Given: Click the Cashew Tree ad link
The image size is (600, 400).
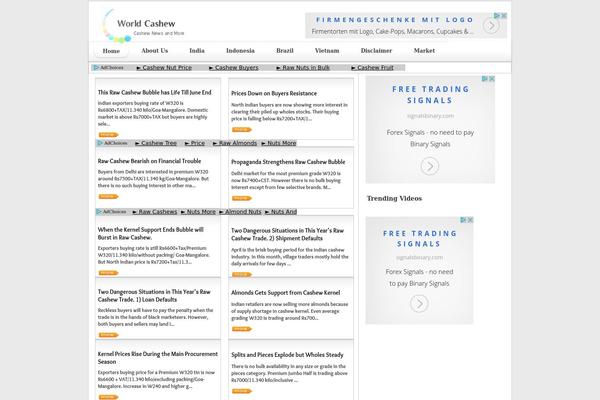Looking at the screenshot, I should pyautogui.click(x=156, y=143).
